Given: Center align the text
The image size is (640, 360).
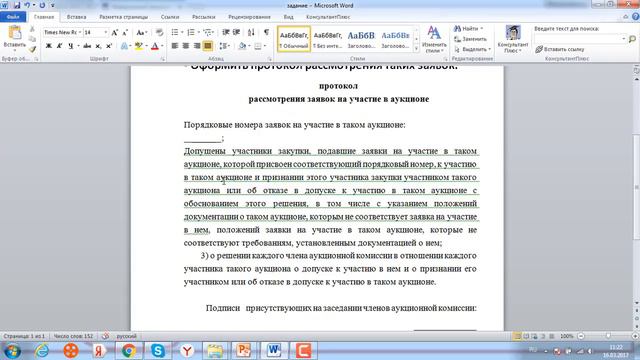Looking at the screenshot, I should [x=186, y=46].
